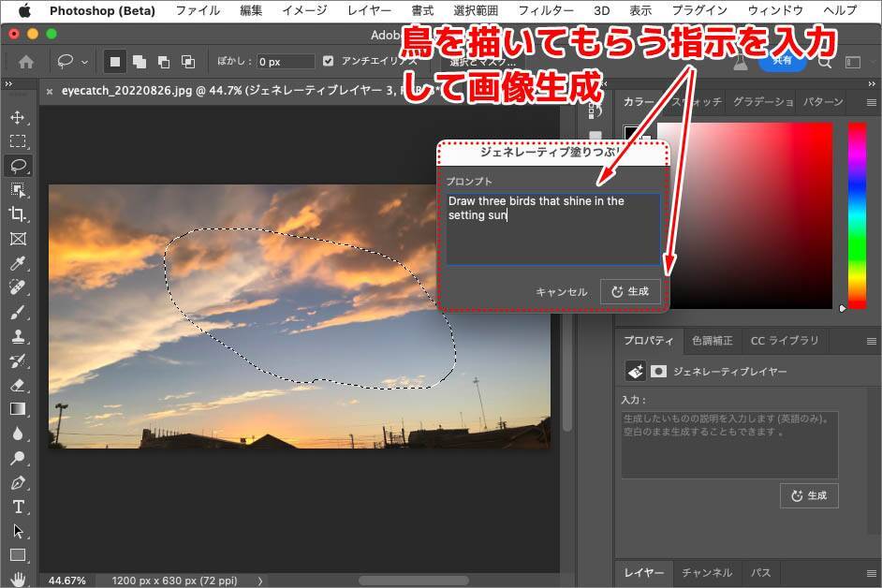Viewport: 882px width, 588px height.
Task: Choose the 'New selection' mode button
Action: click(116, 62)
